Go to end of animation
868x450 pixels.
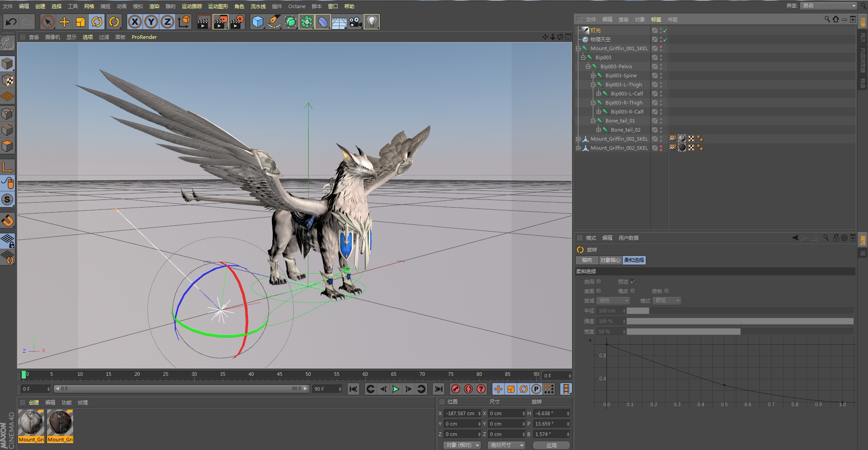point(439,389)
